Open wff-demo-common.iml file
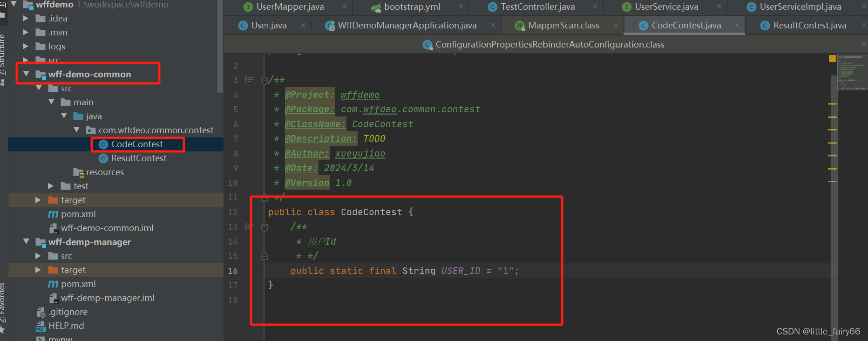 pos(107,228)
